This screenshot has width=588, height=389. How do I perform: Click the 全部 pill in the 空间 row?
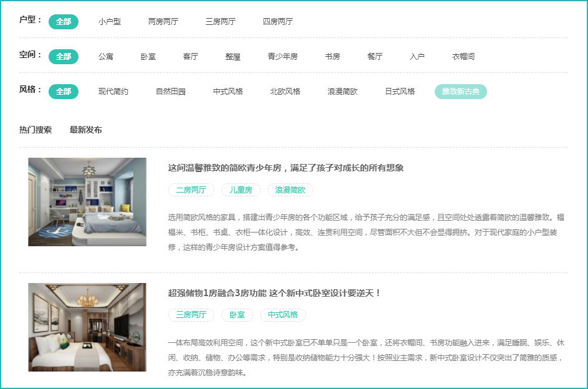point(64,56)
